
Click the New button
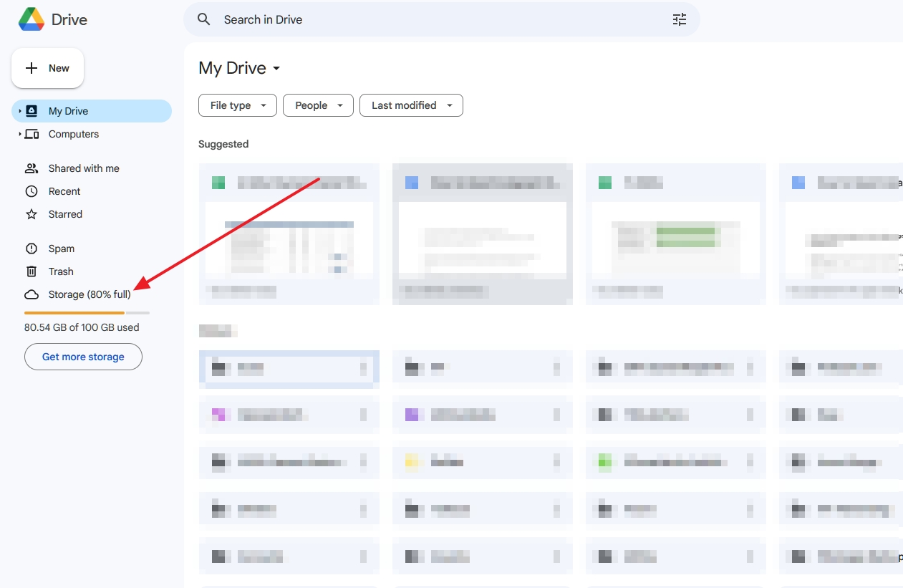click(x=47, y=67)
